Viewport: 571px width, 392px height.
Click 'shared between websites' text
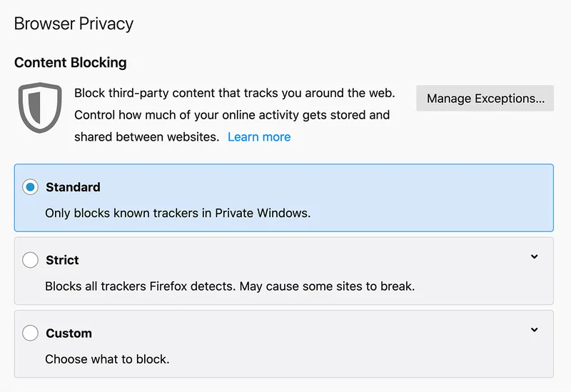pyautogui.click(x=146, y=136)
